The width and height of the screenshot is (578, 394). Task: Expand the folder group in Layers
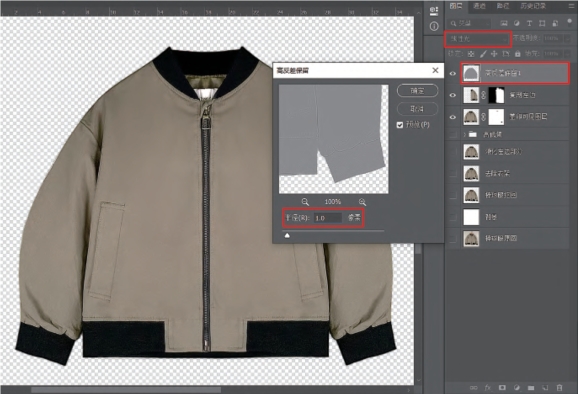coord(465,135)
